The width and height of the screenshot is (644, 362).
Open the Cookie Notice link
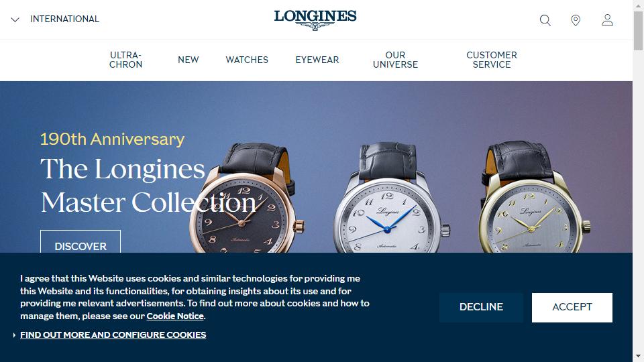[175, 316]
